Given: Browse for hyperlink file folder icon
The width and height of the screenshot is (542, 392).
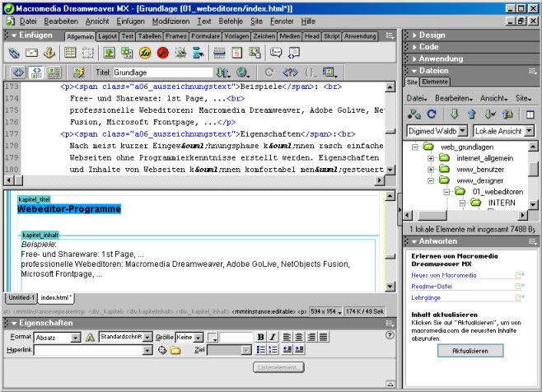Looking at the screenshot, I should click(175, 350).
